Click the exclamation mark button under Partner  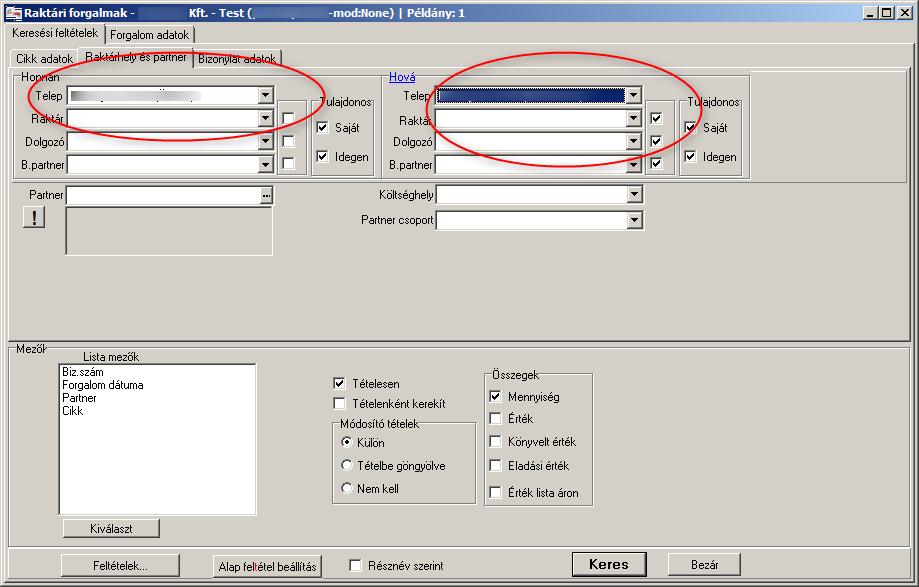tap(34, 217)
